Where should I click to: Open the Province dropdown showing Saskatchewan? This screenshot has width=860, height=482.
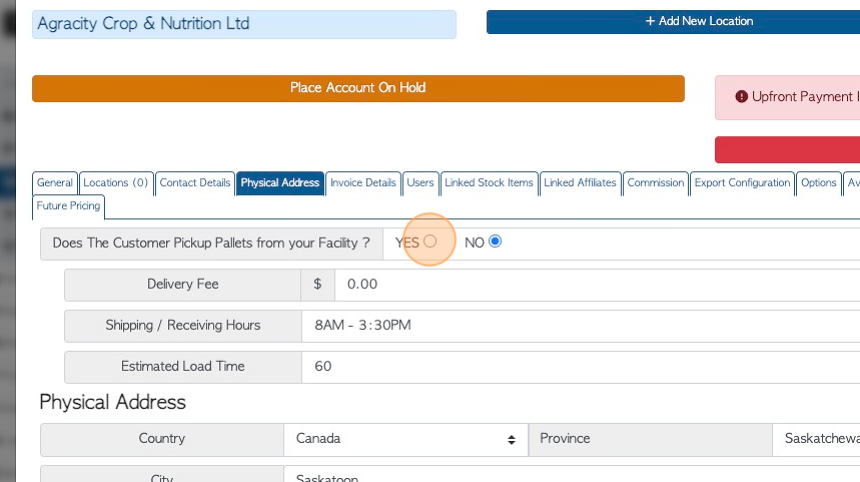tap(816, 439)
